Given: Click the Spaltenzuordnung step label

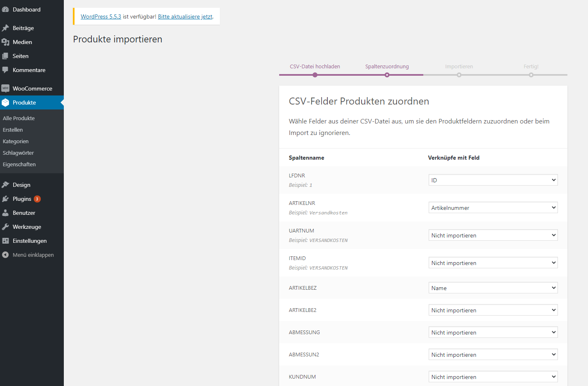Looking at the screenshot, I should (387, 66).
